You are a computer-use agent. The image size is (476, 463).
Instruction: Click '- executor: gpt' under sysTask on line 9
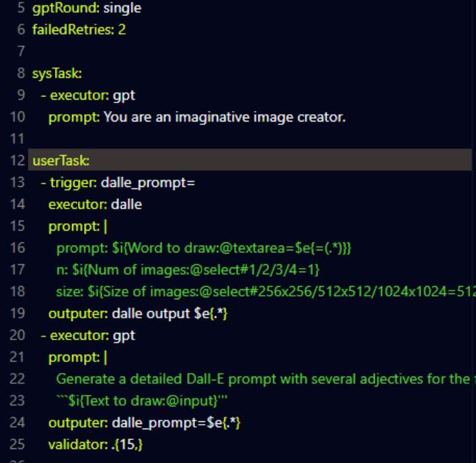tap(88, 96)
